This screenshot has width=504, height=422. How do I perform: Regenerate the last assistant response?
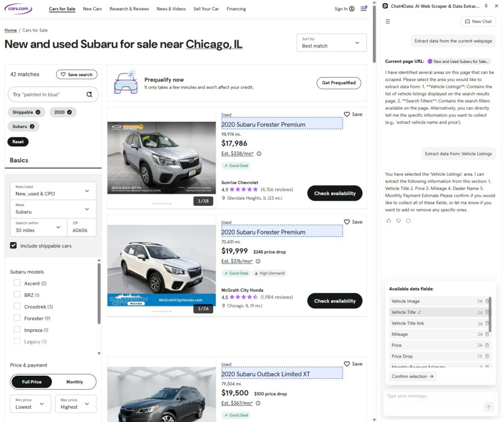(408, 221)
